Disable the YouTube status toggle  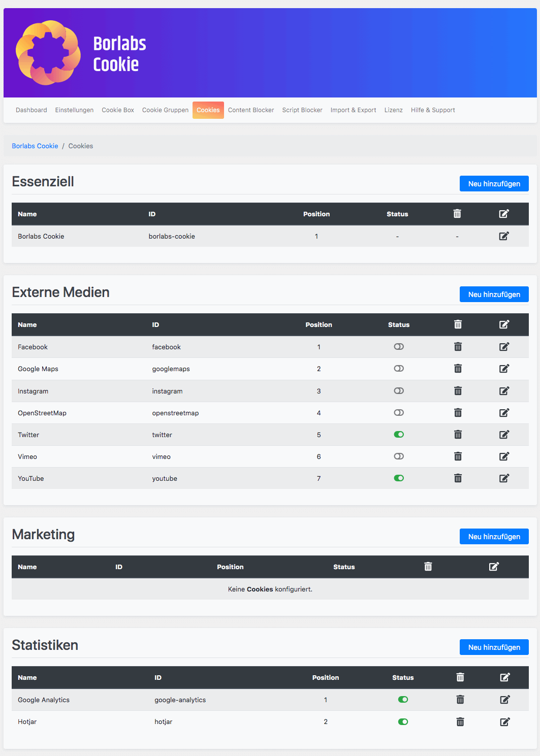pyautogui.click(x=399, y=478)
